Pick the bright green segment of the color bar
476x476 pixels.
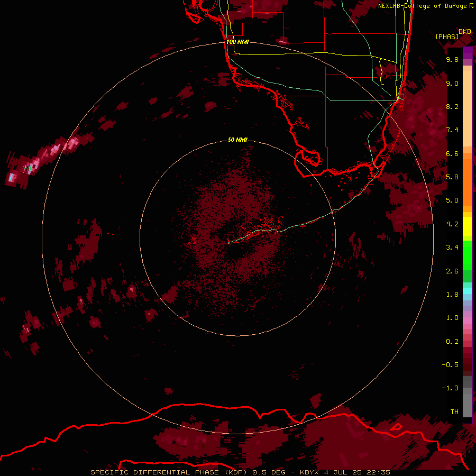pyautogui.click(x=467, y=255)
